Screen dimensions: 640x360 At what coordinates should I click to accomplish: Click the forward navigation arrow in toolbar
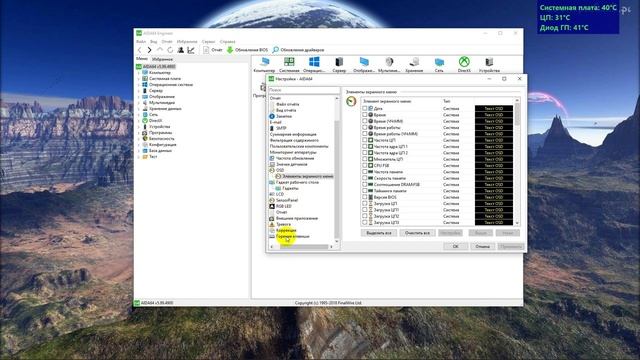point(149,50)
